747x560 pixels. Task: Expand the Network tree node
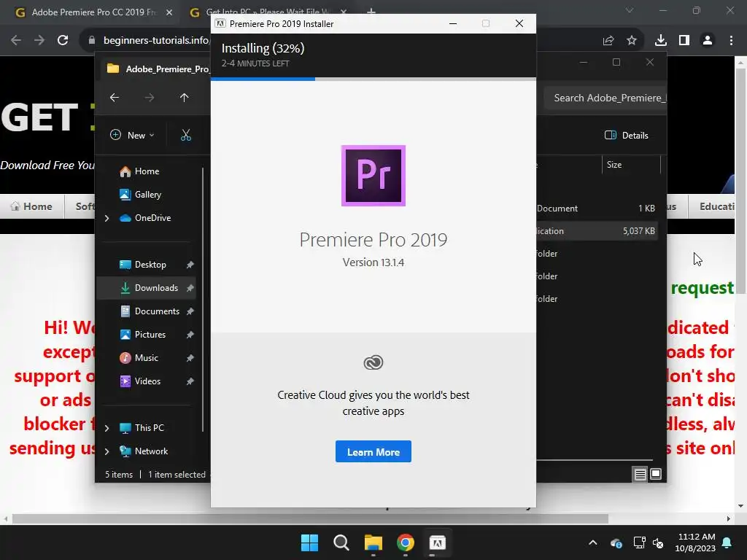coord(107,451)
